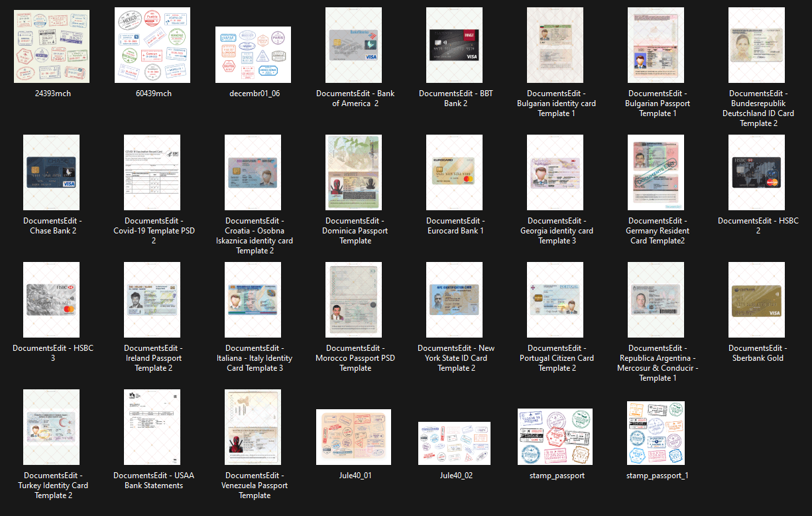Select the Germany Resident Card Template2 thumbnail
This screenshot has width=812, height=516.
(x=656, y=172)
